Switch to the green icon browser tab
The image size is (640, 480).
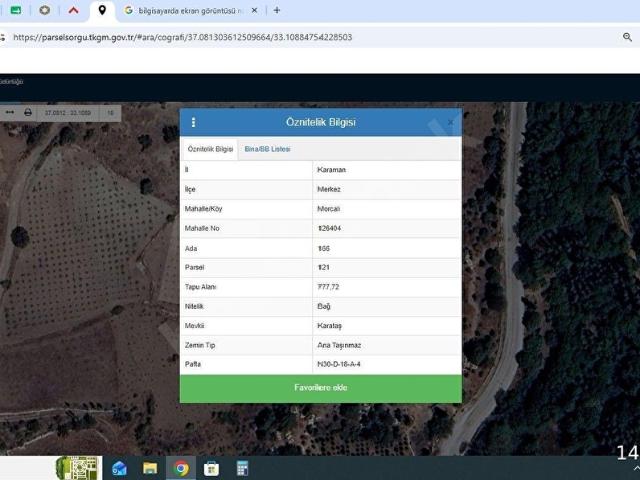pos(16,10)
